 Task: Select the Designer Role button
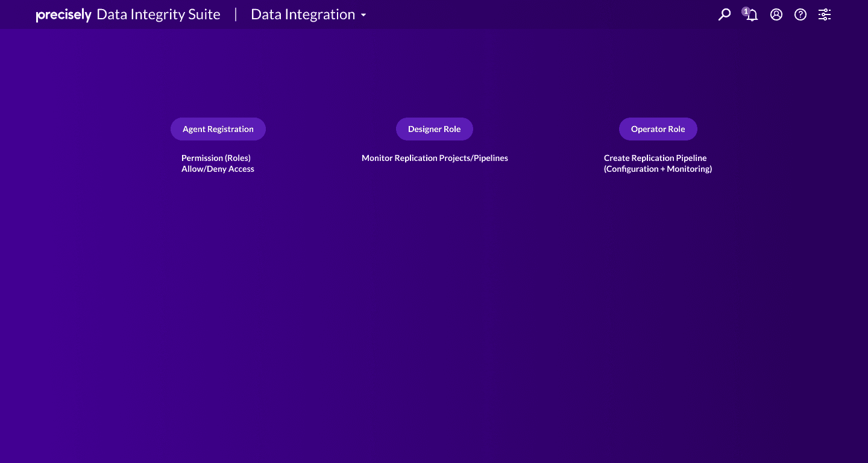tap(435, 129)
